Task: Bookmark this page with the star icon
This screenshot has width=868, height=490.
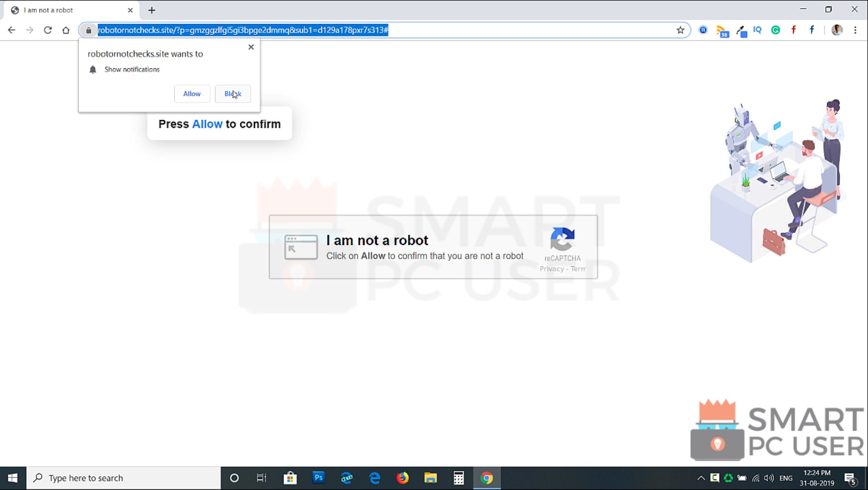Action: tap(680, 30)
